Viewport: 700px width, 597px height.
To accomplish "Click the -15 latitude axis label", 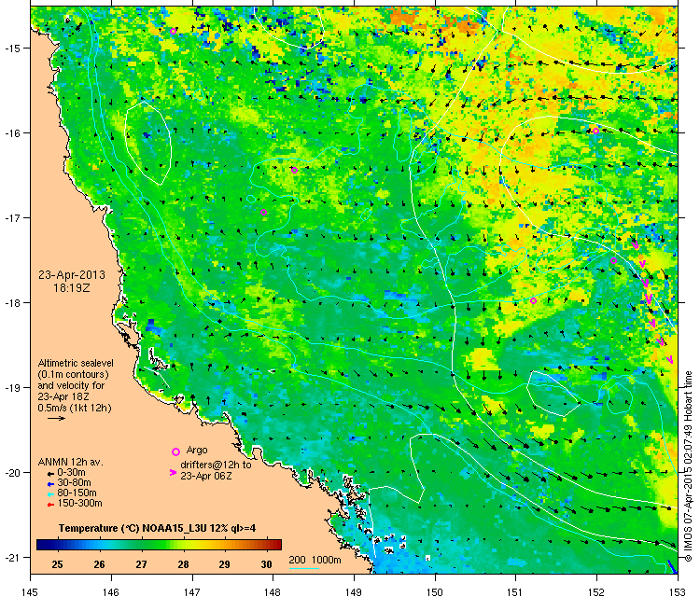I will point(11,49).
